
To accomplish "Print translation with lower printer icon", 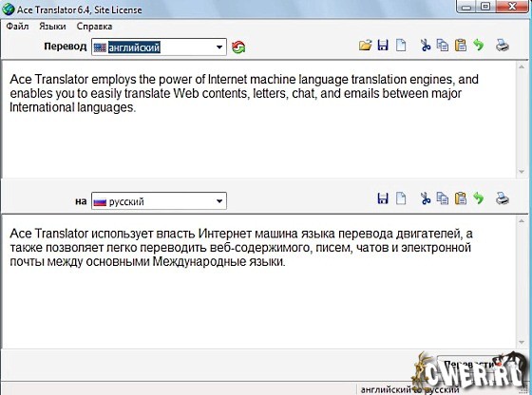I will [503, 198].
